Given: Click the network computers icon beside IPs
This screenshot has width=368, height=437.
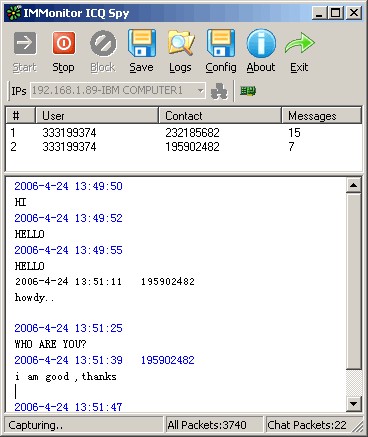Looking at the screenshot, I should pos(219,91).
